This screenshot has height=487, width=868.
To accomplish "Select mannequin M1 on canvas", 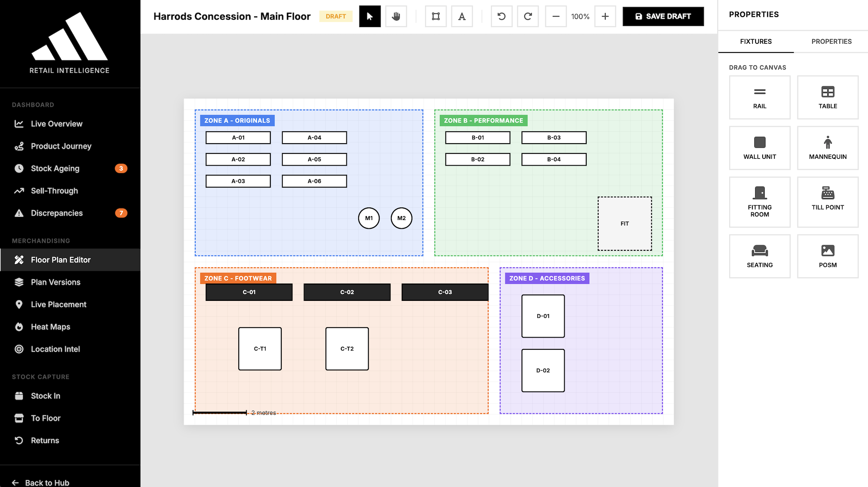I will [369, 218].
